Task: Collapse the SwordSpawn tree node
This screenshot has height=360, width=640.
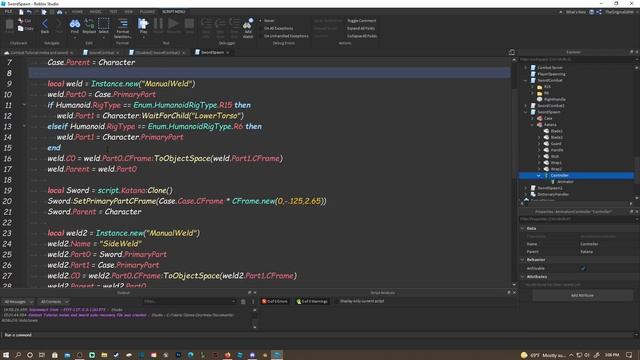Action: pyautogui.click(x=526, y=112)
